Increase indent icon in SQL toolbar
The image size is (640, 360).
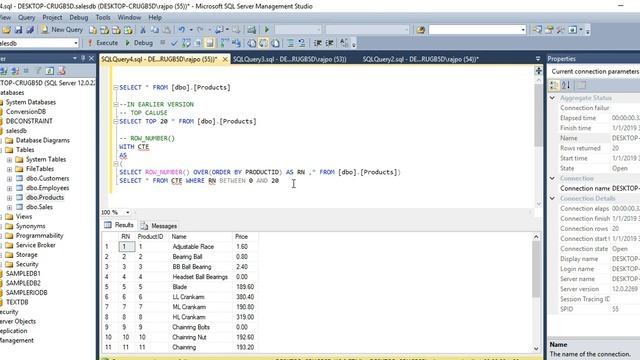(330, 43)
